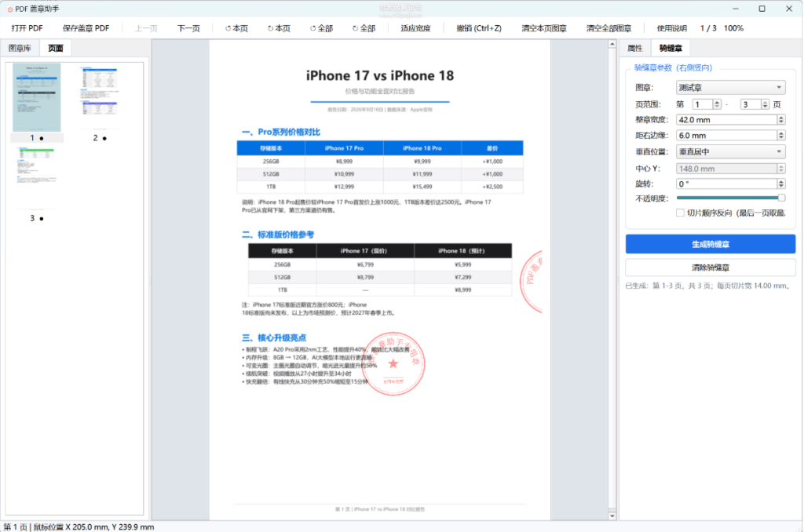Rotate current page counter-clockwise (↺本页)
Screen dimensions: 804x532
pyautogui.click(x=236, y=28)
